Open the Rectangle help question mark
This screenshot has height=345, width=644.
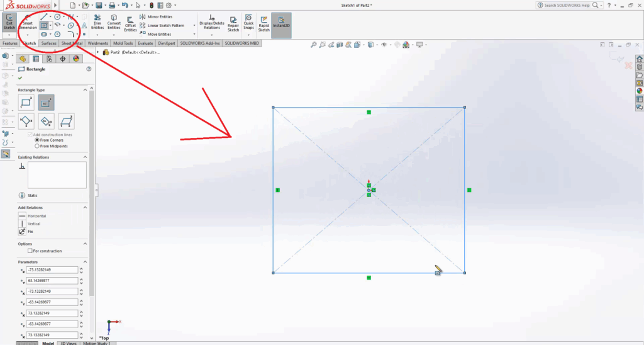(89, 69)
